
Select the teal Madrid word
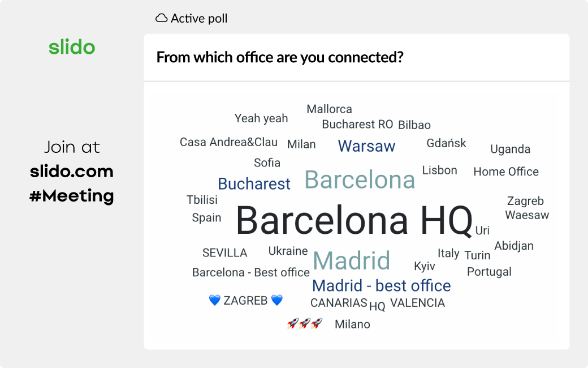[352, 261]
